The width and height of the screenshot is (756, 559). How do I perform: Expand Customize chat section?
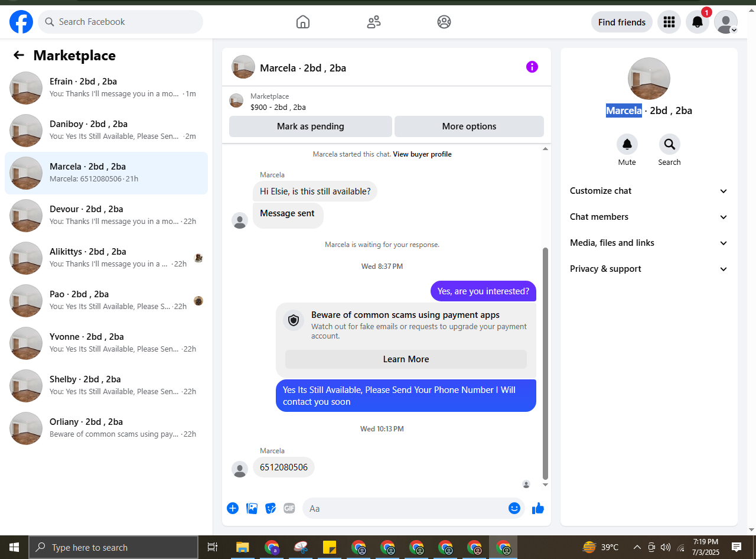coord(649,191)
